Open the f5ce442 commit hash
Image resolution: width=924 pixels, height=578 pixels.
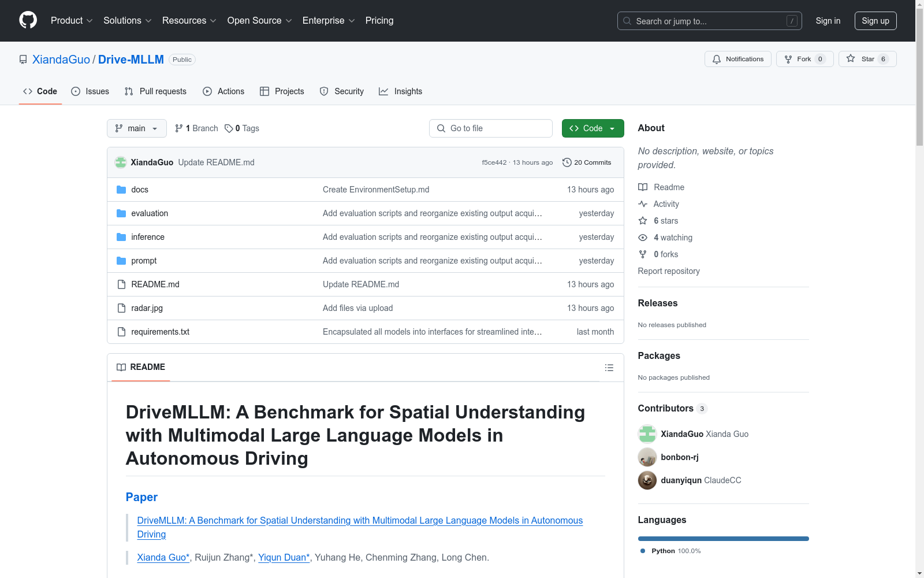coord(494,162)
